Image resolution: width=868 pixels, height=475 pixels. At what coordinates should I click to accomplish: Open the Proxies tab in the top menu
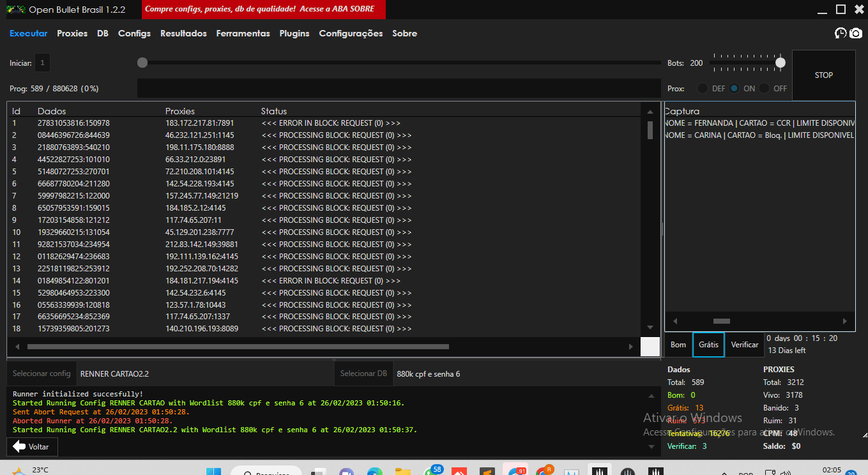pos(72,33)
